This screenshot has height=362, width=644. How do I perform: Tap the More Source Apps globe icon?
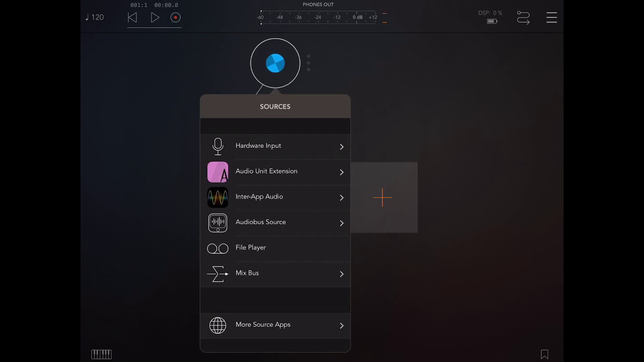pyautogui.click(x=218, y=325)
